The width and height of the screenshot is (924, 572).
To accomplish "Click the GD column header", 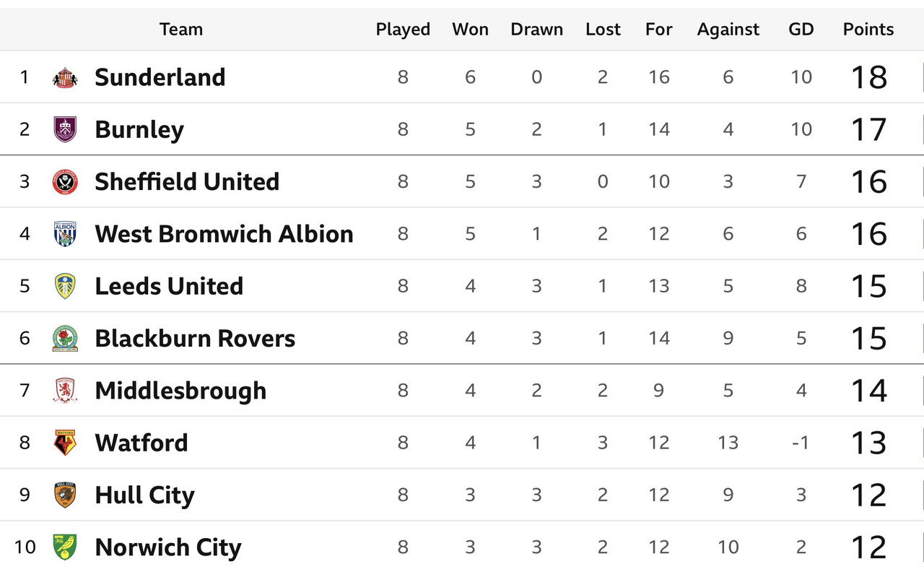I will coord(801,30).
